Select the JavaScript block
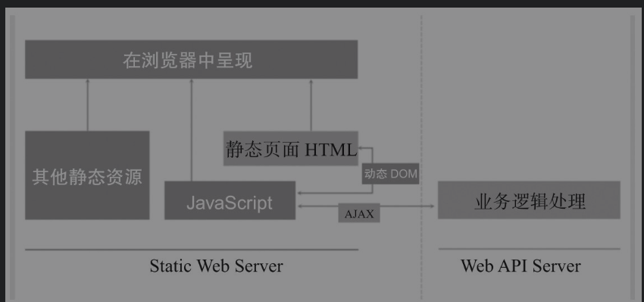This screenshot has width=644, height=302. click(230, 200)
